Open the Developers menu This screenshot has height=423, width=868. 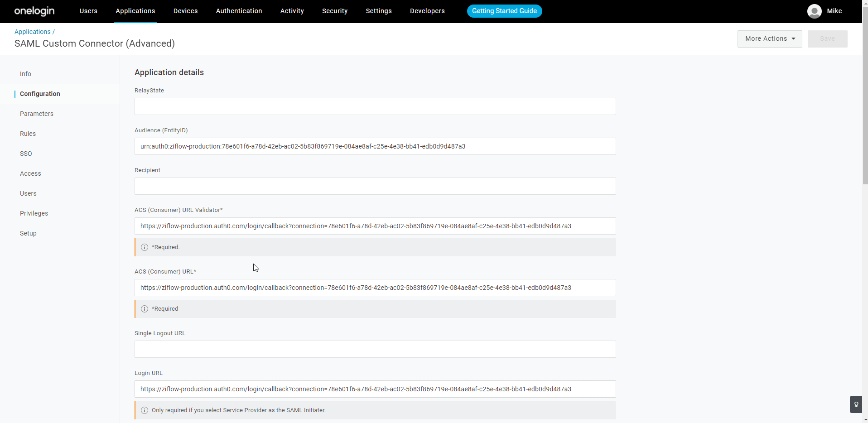pos(427,11)
